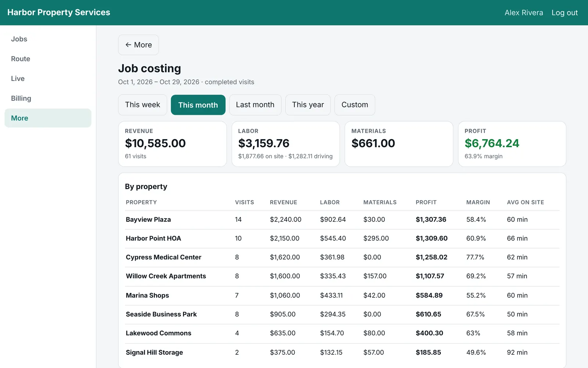Switch to the This year range
Image resolution: width=588 pixels, height=368 pixels.
[308, 105]
